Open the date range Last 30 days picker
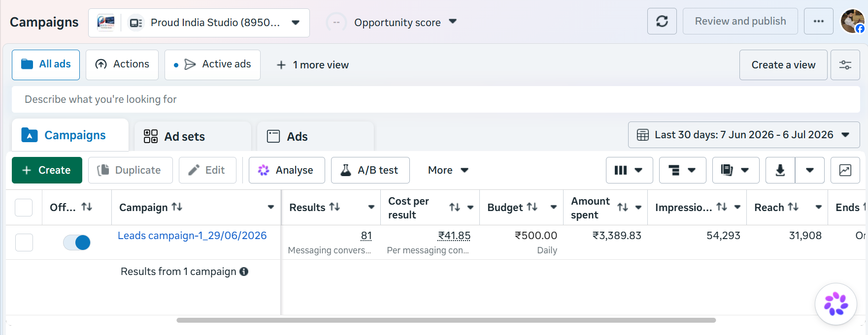The height and width of the screenshot is (335, 868). [x=744, y=135]
